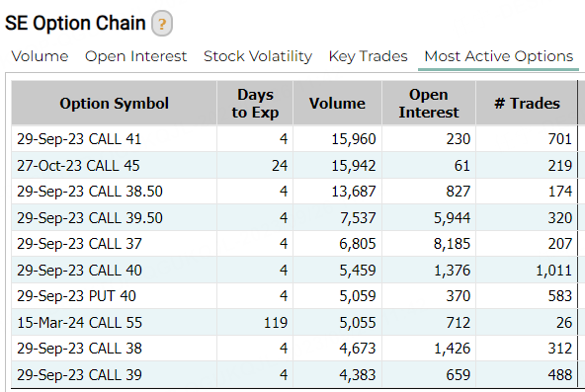Open the Open Interest tab

tap(135, 56)
